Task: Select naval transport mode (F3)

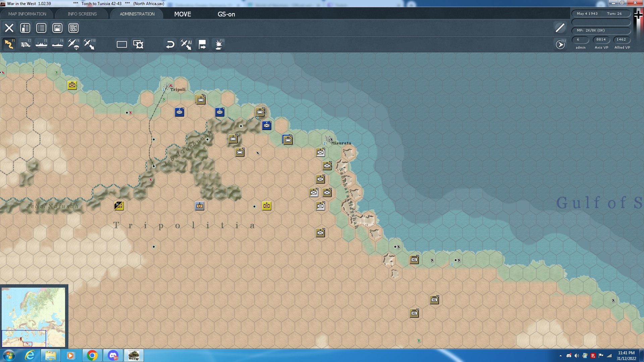Action: tap(41, 44)
